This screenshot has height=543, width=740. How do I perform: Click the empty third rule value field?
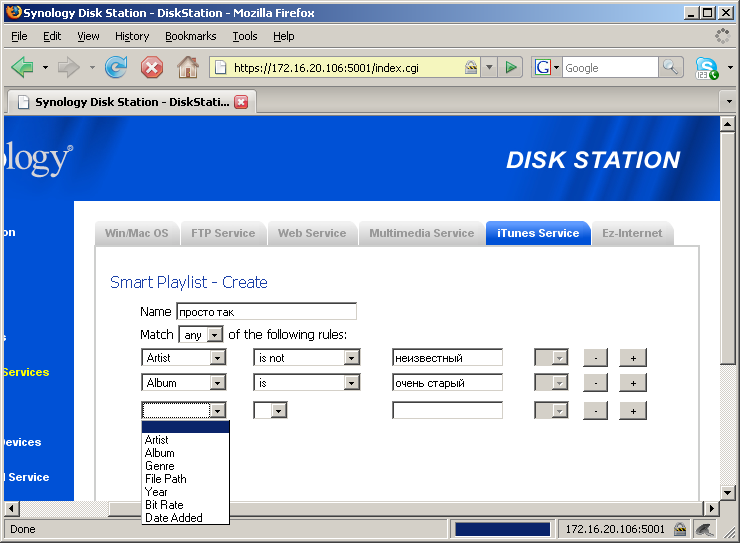pos(447,410)
